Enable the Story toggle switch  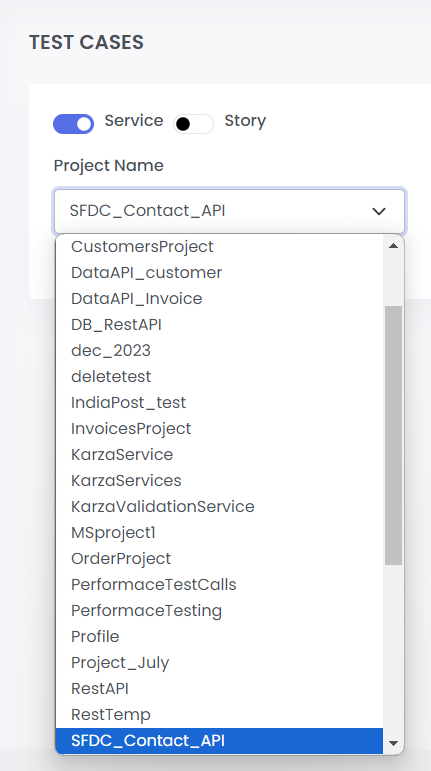pos(193,124)
